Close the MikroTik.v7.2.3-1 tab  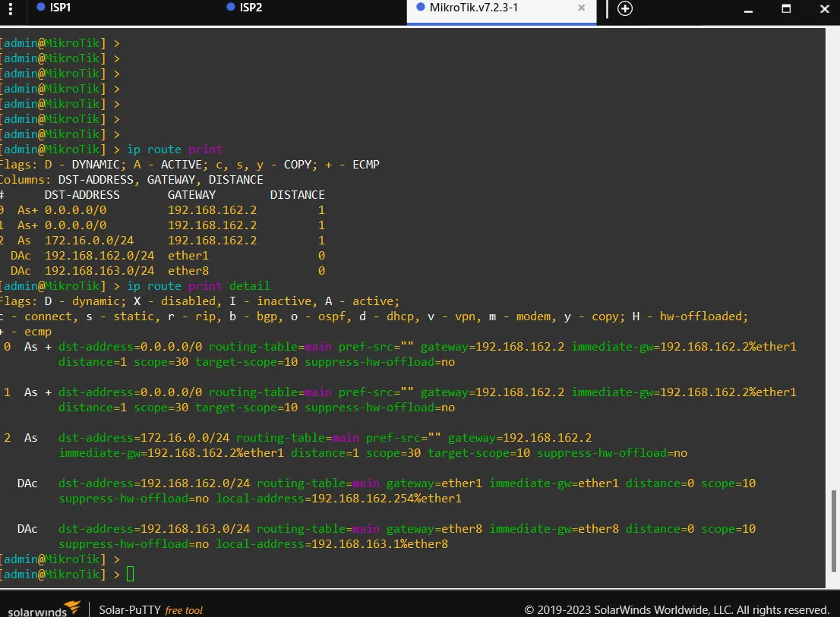click(x=581, y=8)
